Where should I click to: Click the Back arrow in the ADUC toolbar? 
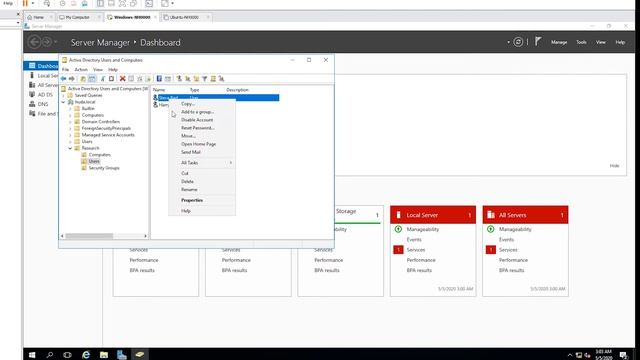[63, 79]
